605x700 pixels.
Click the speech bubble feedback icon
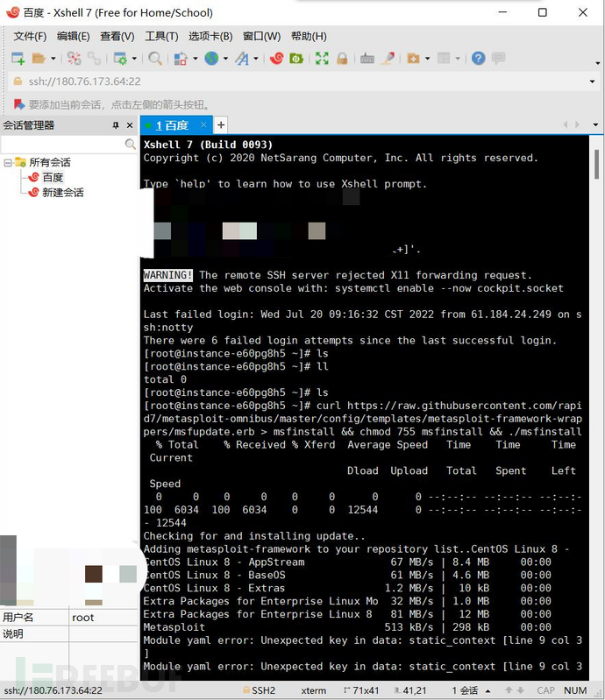498,59
